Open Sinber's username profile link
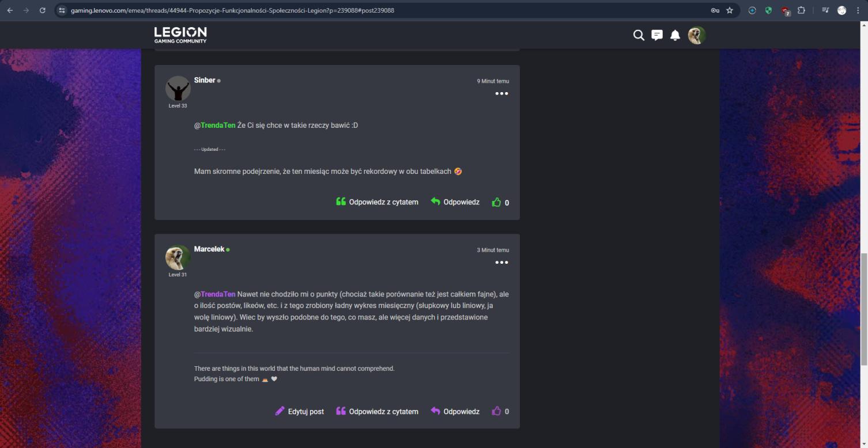The image size is (868, 448). 205,80
